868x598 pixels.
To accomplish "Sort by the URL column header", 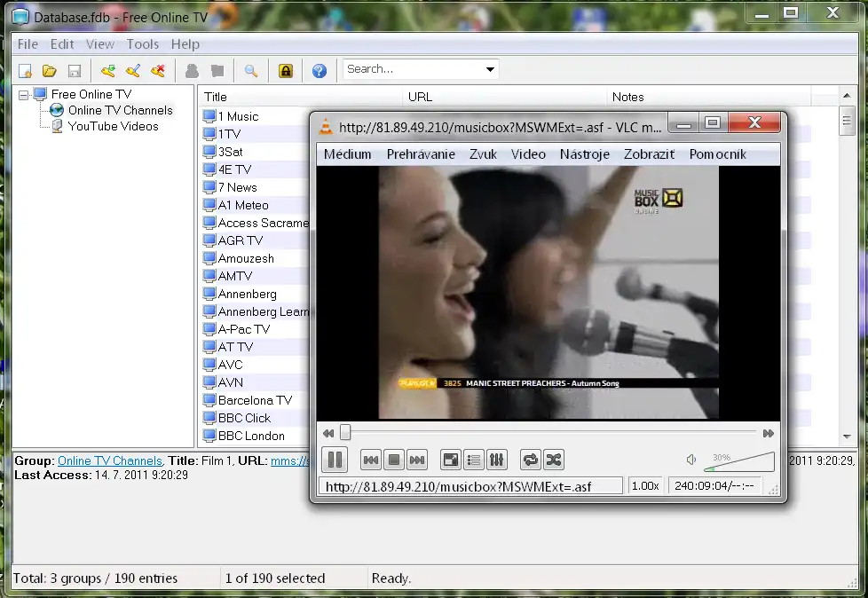I will 505,97.
